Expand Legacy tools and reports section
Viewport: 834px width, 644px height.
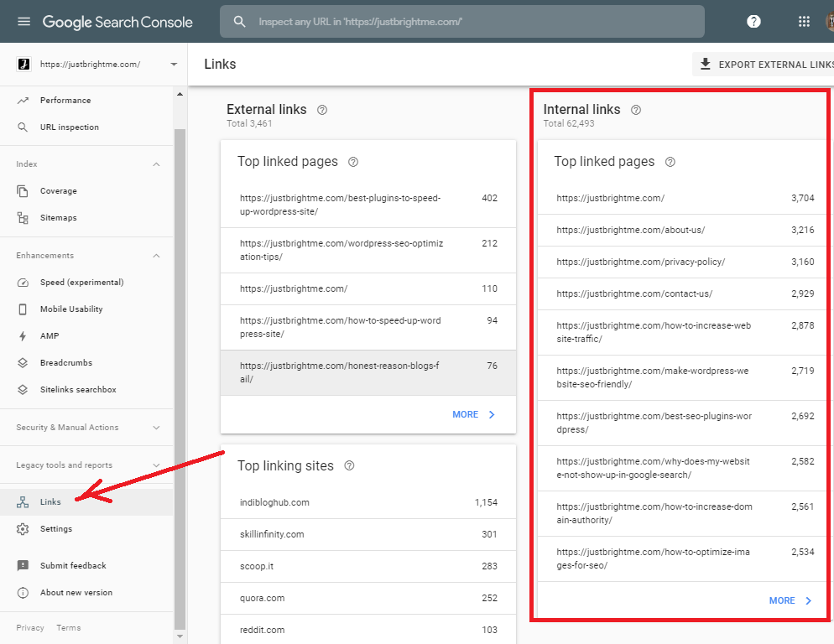pyautogui.click(x=156, y=465)
